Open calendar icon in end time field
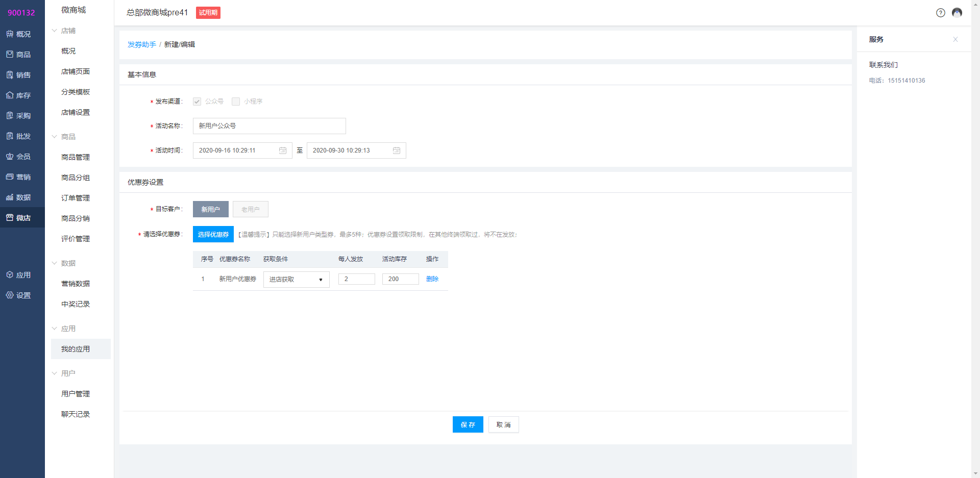 coord(397,150)
